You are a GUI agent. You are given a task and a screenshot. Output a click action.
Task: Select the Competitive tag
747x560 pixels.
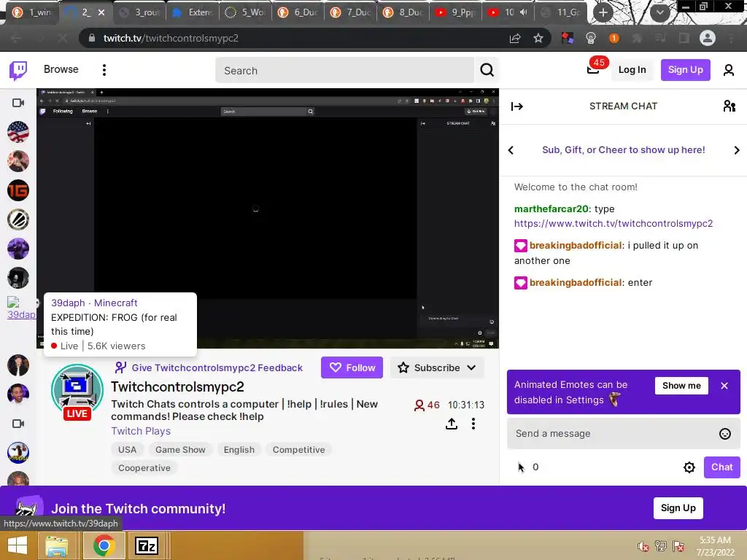pos(298,449)
